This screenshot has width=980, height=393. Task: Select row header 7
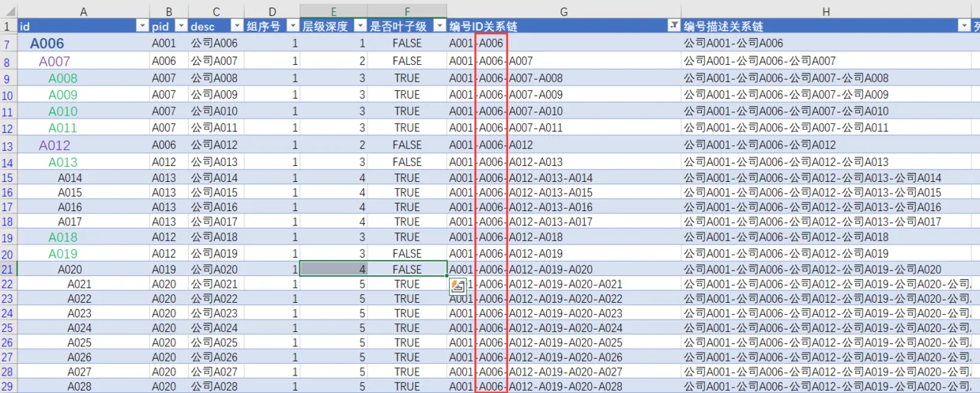point(8,43)
